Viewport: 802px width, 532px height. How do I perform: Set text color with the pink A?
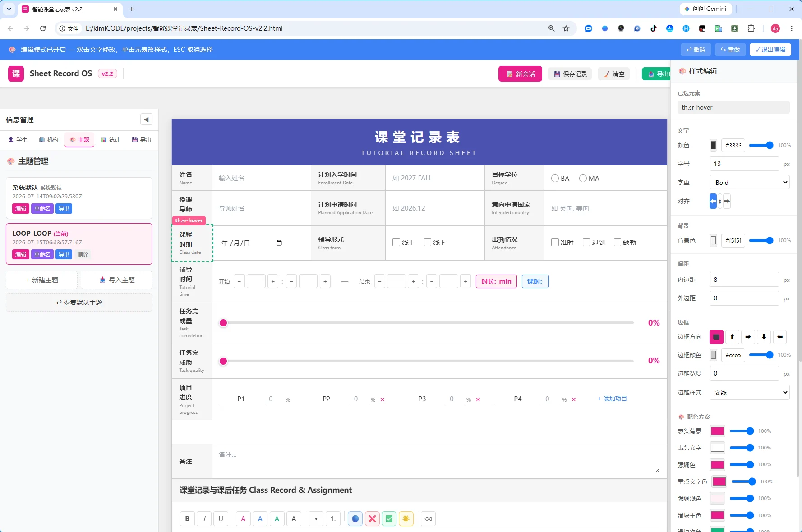click(x=243, y=519)
